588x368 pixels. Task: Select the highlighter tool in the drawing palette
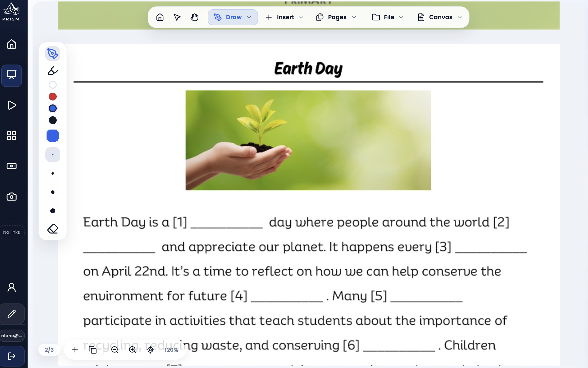[53, 71]
